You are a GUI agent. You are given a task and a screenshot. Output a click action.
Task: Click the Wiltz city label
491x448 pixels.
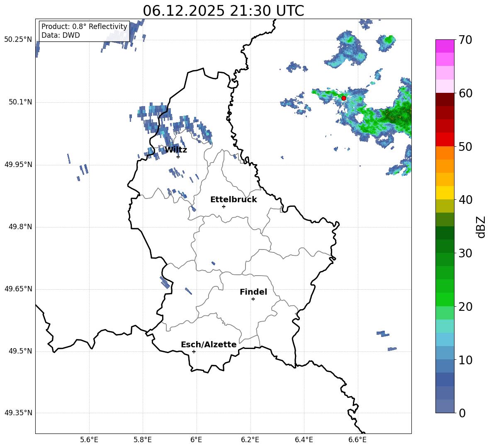176,150
